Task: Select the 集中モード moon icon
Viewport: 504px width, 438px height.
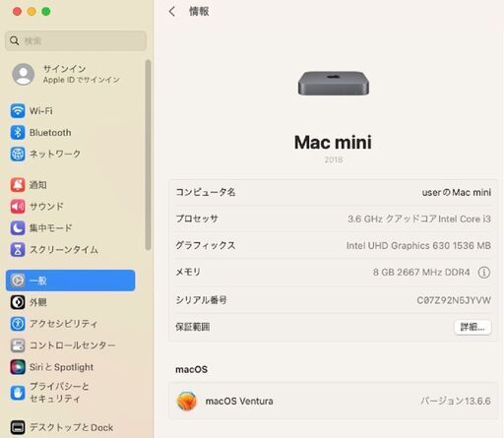Action: 18,228
